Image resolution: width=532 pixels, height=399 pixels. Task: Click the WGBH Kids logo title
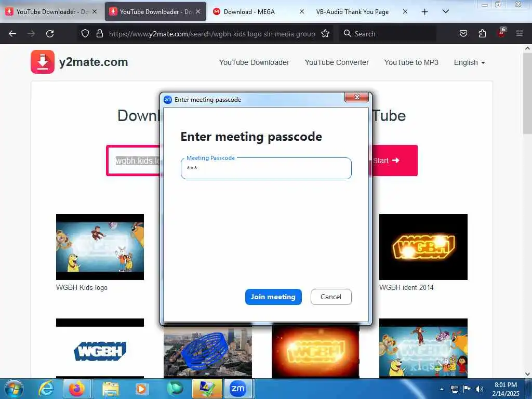click(x=82, y=287)
